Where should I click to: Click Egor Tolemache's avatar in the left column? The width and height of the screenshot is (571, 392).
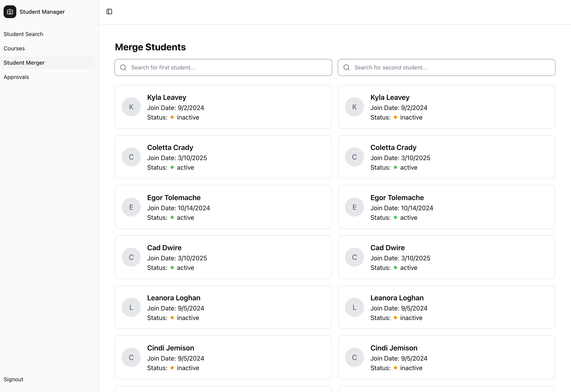pos(131,207)
